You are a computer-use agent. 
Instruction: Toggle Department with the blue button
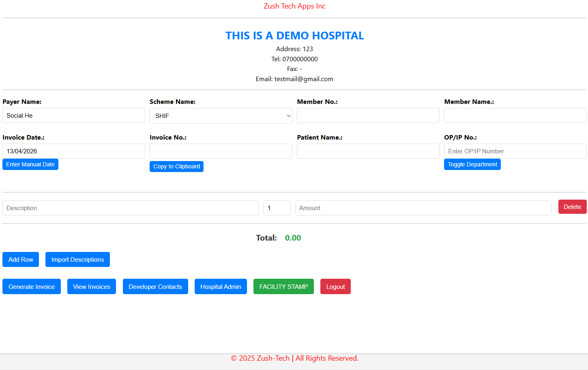click(x=472, y=164)
